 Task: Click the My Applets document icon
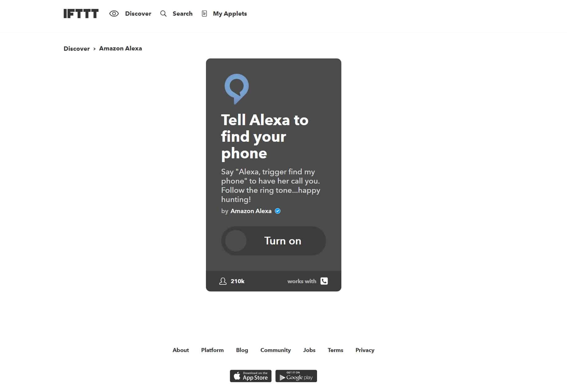[204, 14]
